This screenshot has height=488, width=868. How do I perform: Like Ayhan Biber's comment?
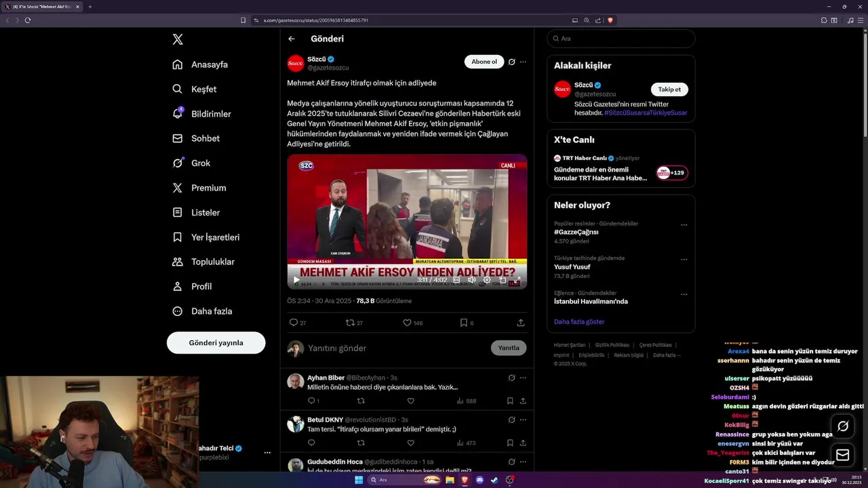point(411,401)
